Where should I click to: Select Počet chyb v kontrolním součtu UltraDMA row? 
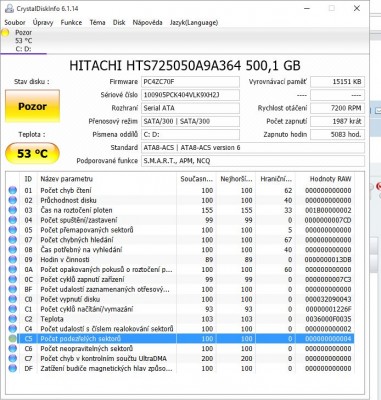180,358
